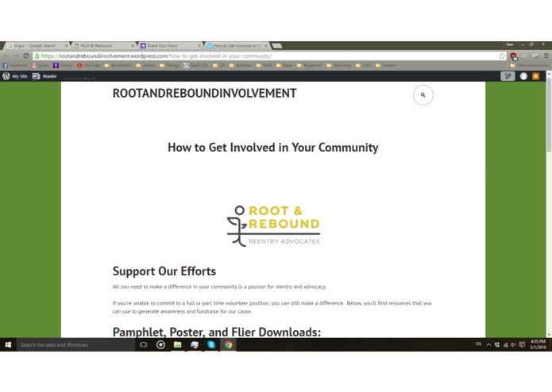Expand the Manga bookmarks folder
This screenshot has width=552, height=392.
coord(170,65)
